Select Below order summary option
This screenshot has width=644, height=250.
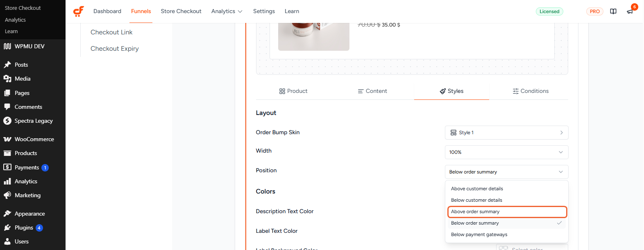507,223
